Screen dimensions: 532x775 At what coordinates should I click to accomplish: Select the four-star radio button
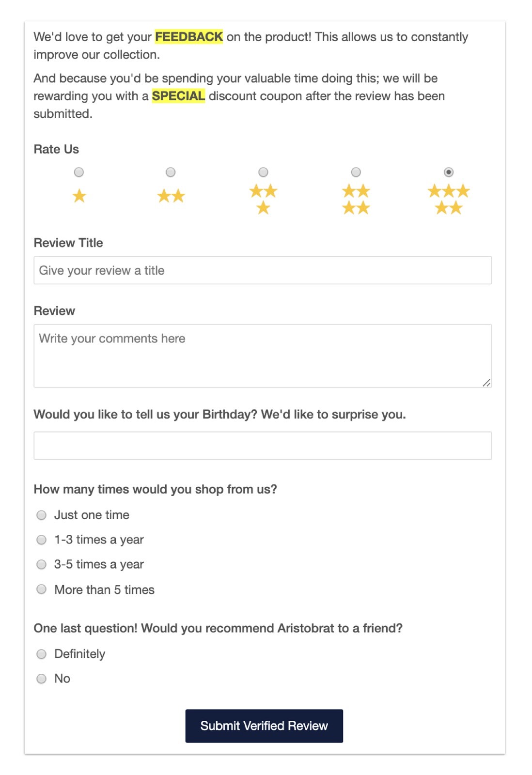click(356, 172)
